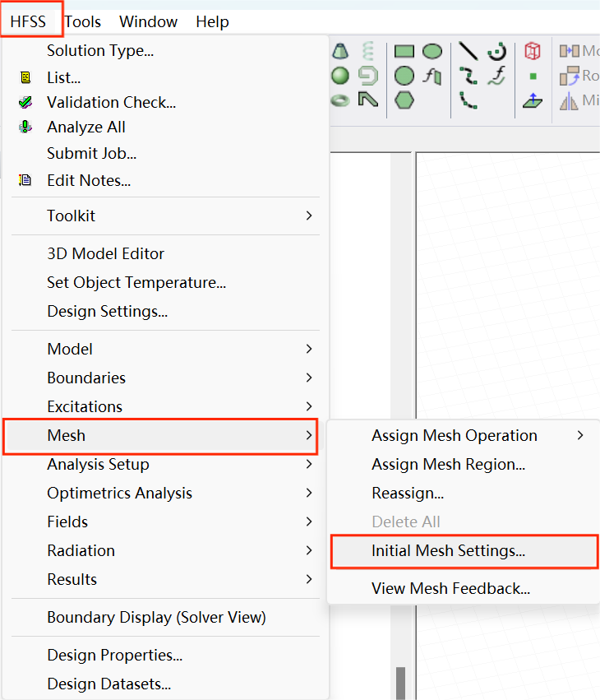600x700 pixels.
Task: Open Design Settings... menu entry
Action: point(108,311)
